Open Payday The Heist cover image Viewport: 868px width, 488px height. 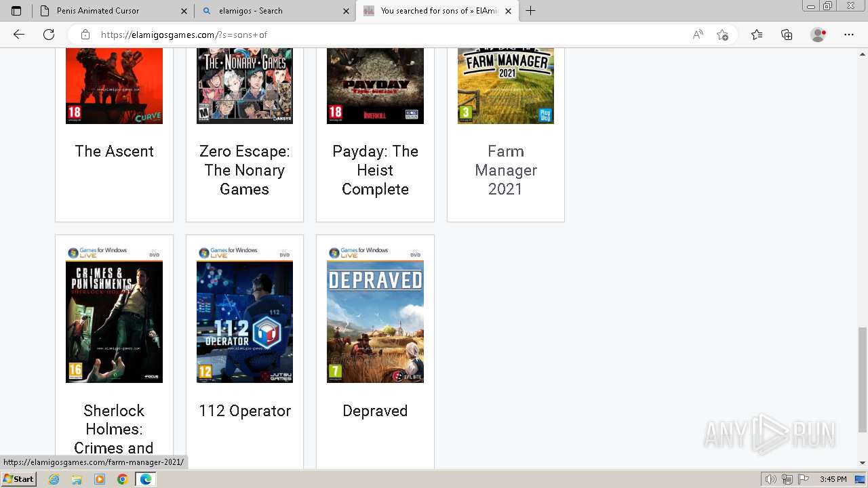375,86
